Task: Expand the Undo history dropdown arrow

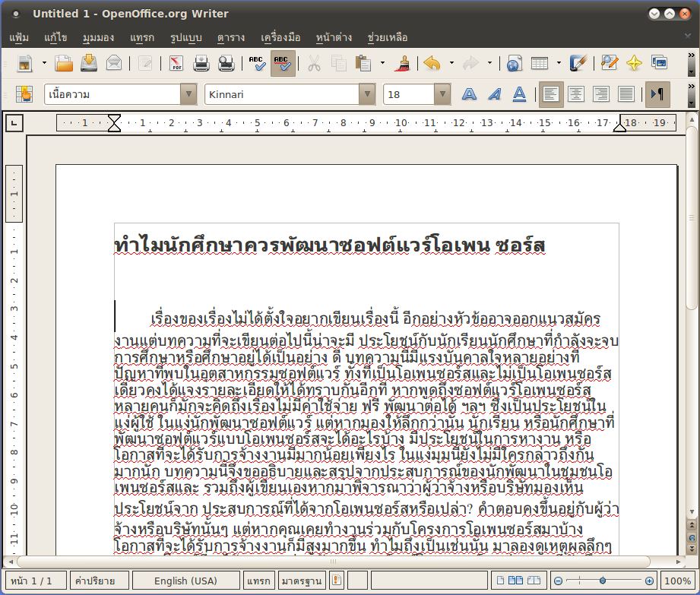Action: point(451,63)
